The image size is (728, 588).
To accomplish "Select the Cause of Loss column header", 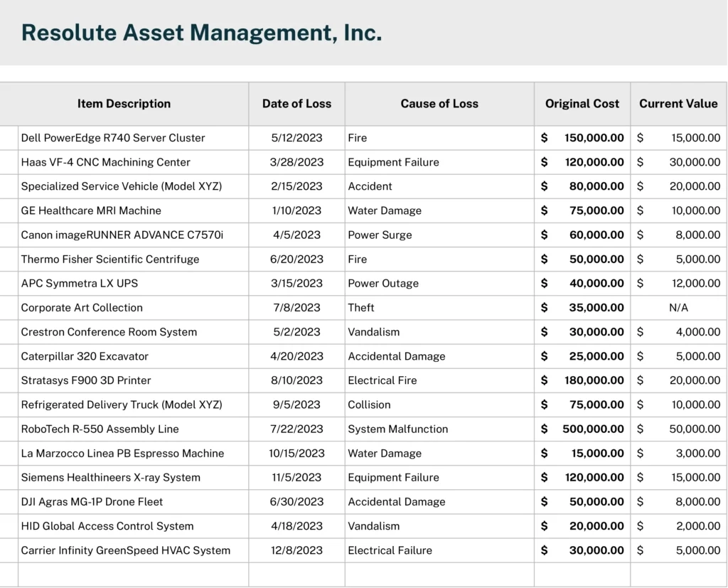I will [439, 104].
